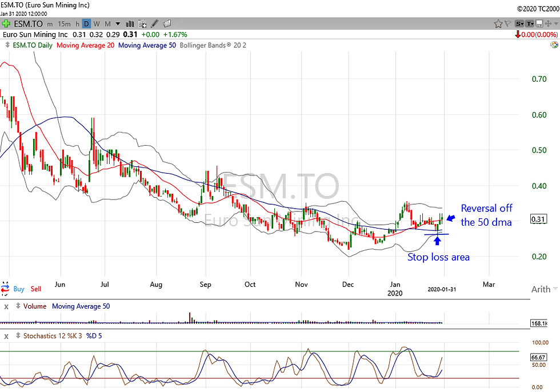Edit the blue Moving Average 50 price indicator

[x=147, y=45]
